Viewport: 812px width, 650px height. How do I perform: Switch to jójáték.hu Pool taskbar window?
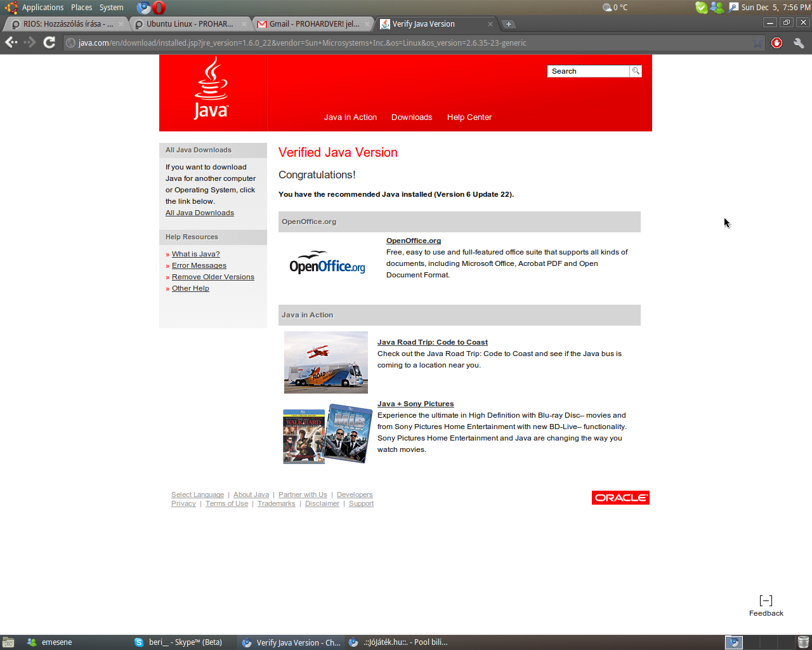click(x=398, y=642)
